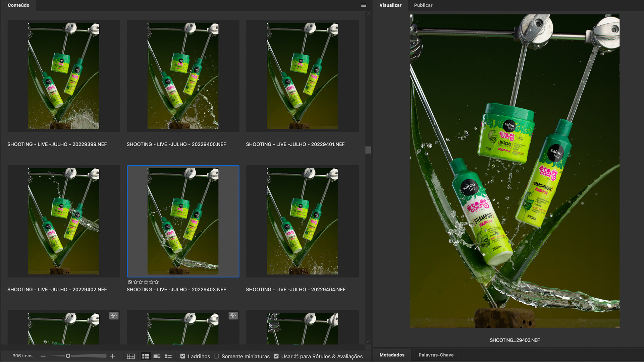Viewport: 644px width, 362px height.
Task: Switch to details view icon
Action: click(x=157, y=356)
